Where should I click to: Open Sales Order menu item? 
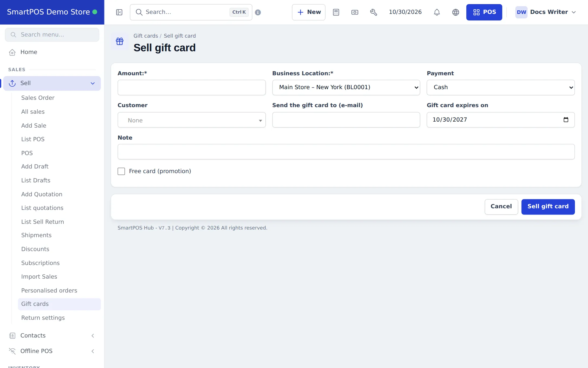(38, 98)
